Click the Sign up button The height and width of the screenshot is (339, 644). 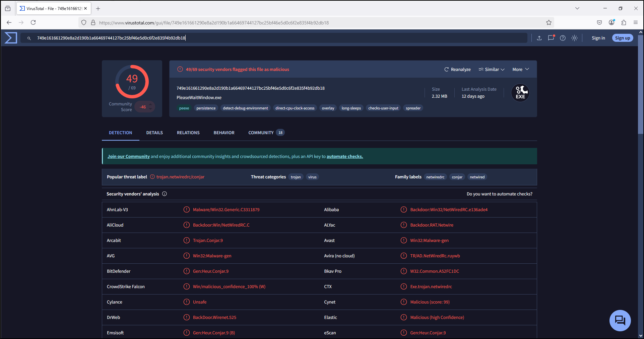[x=623, y=38]
